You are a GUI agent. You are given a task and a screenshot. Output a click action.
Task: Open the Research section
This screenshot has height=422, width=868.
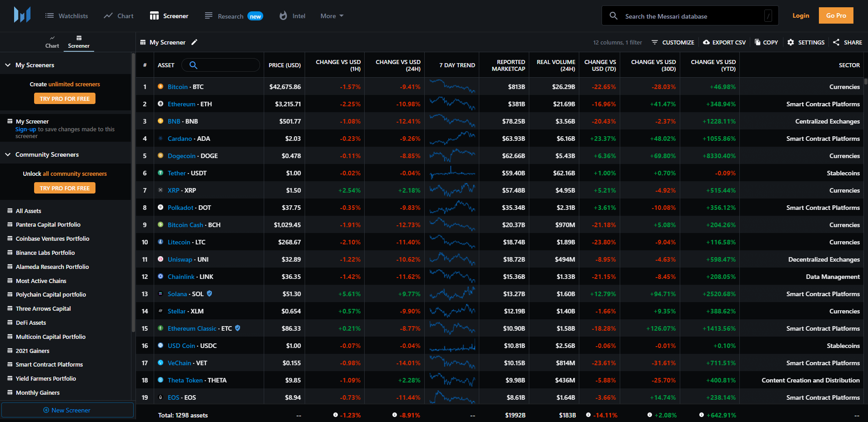(234, 16)
